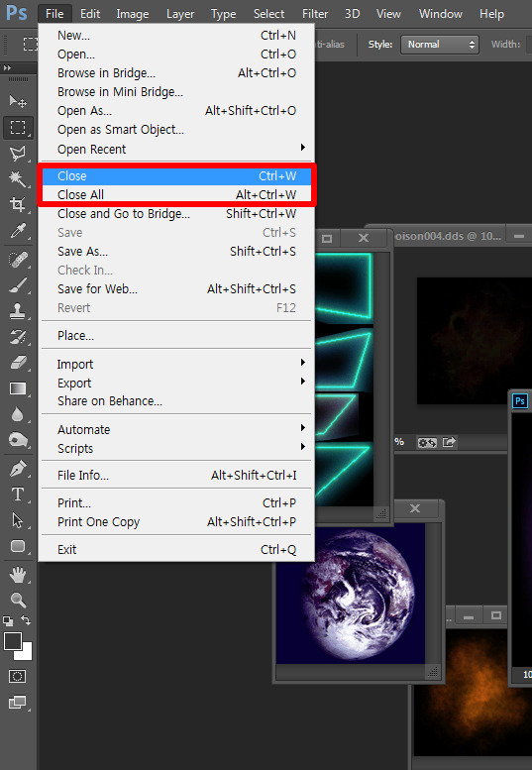Select the Brush tool
Image resolution: width=532 pixels, height=770 pixels.
(x=18, y=284)
